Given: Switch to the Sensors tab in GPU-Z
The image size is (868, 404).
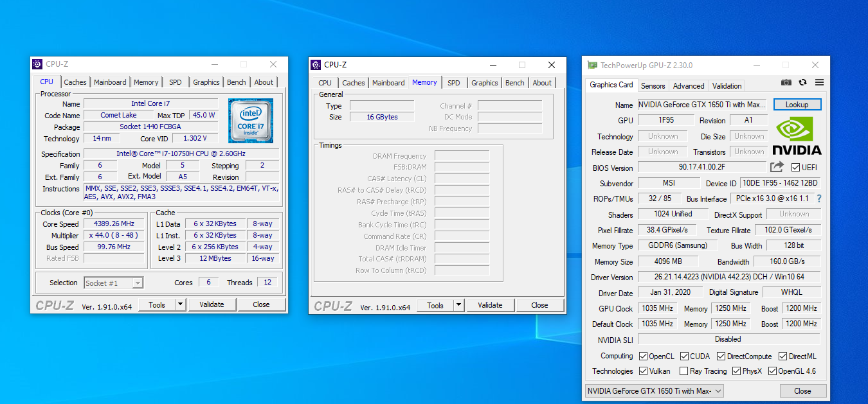Looking at the screenshot, I should (653, 86).
